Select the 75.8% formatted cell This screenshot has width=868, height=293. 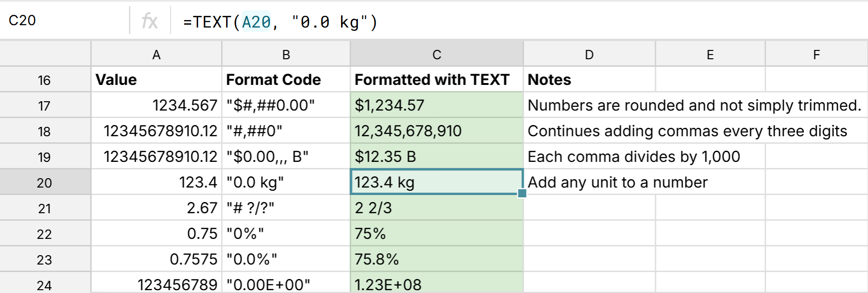click(436, 259)
